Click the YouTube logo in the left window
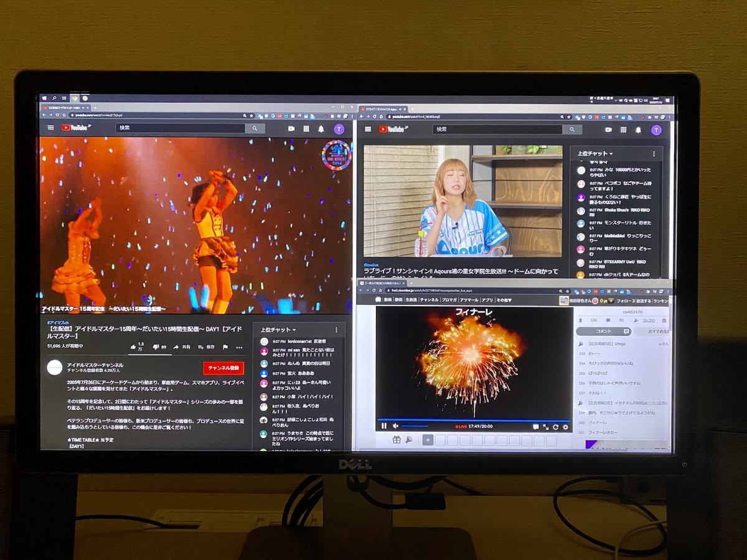 click(x=76, y=128)
